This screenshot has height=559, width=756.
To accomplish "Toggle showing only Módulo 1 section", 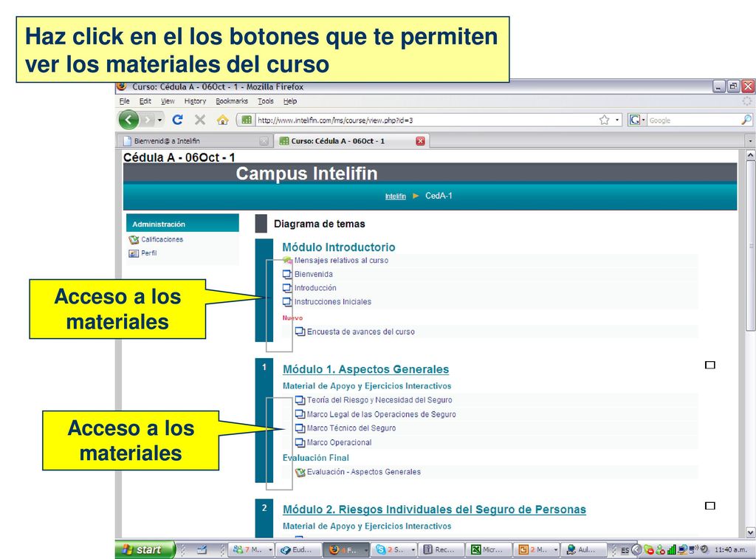I will [709, 365].
